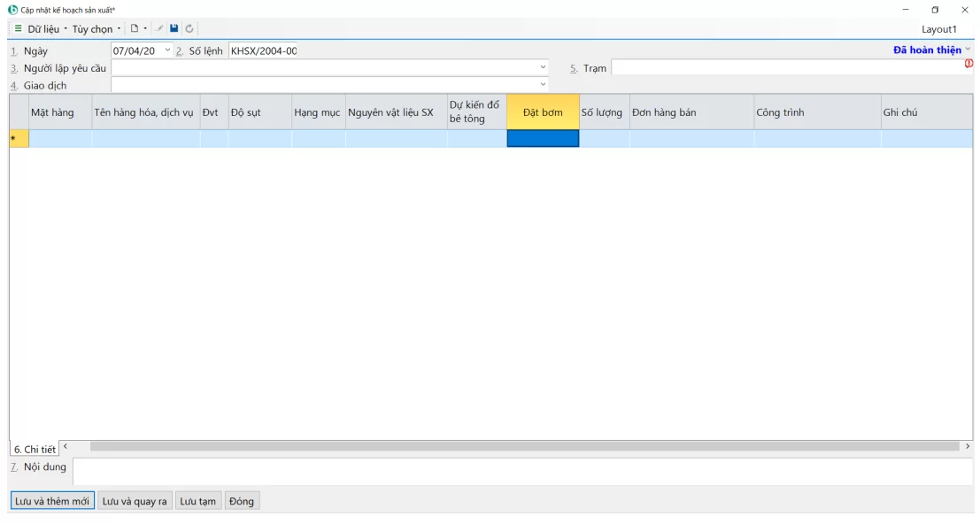Expand the Người lập yêu cầu dropdown

[x=543, y=67]
